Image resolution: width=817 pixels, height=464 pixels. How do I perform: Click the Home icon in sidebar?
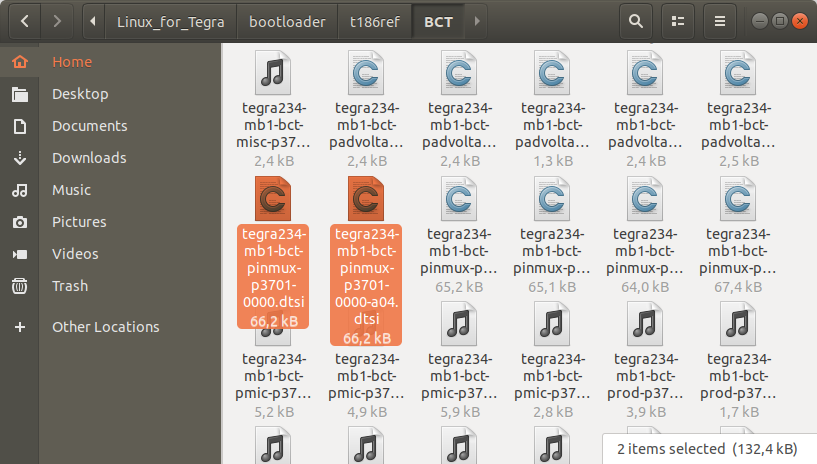coord(20,62)
